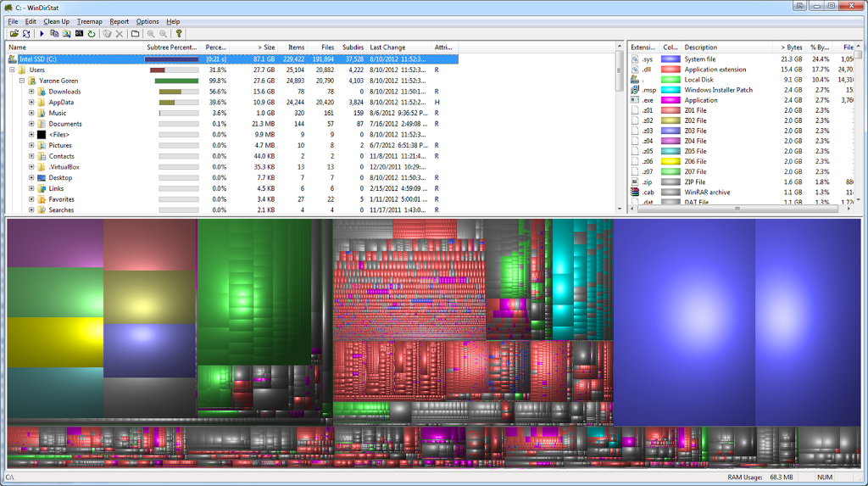Select the .sys blue color swatch
Viewport: 868px width, 486px height.
[x=670, y=59]
